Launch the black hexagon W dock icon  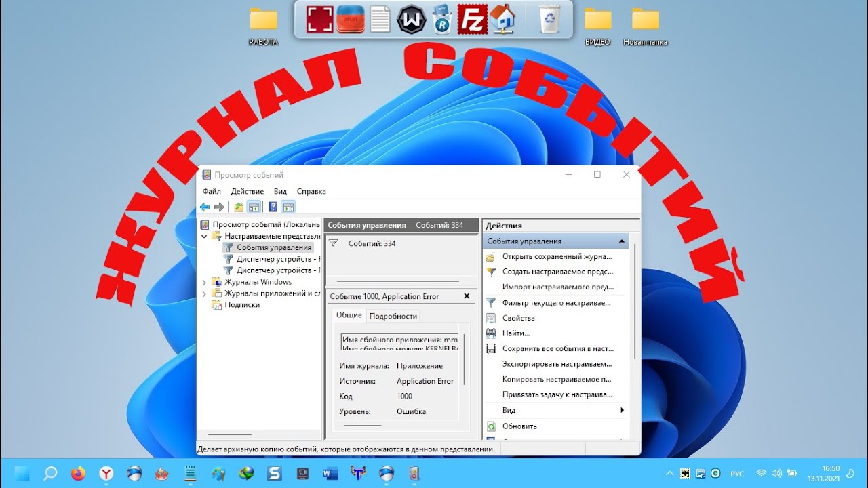click(x=411, y=19)
